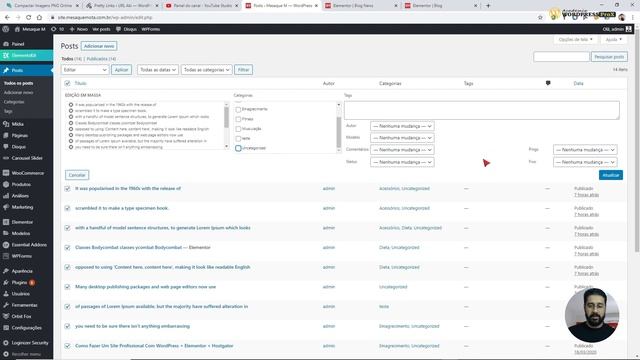Image resolution: width=640 pixels, height=360 pixels.
Task: Check the Fitness category in bulk edit
Action: [x=238, y=119]
